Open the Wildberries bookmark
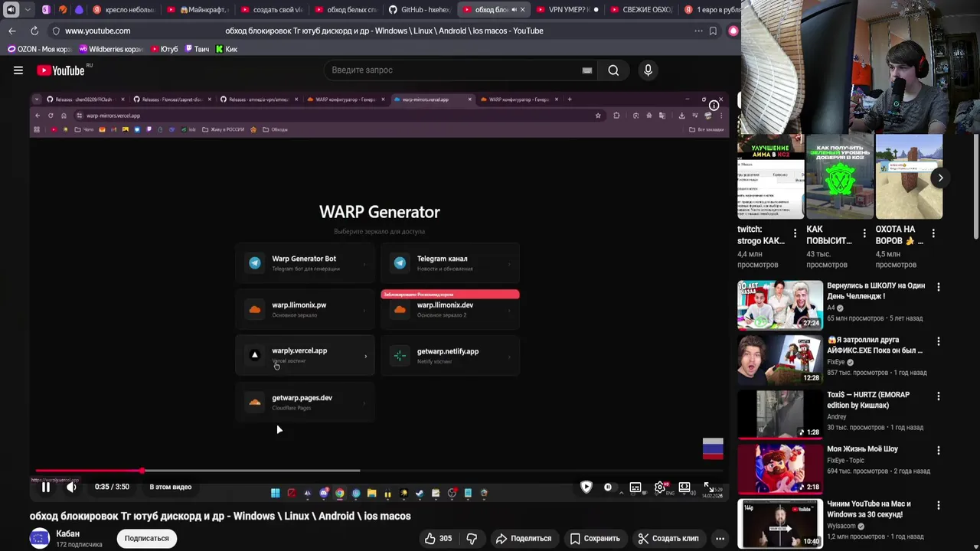 pyautogui.click(x=111, y=49)
